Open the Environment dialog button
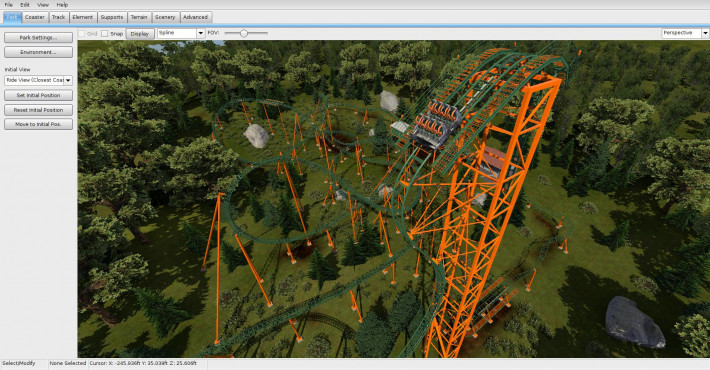 pyautogui.click(x=38, y=52)
